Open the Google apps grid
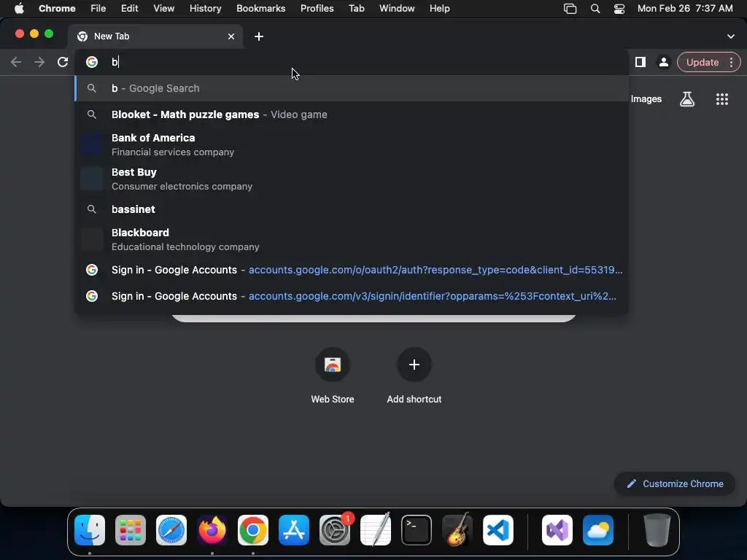The height and width of the screenshot is (560, 747). pyautogui.click(x=721, y=99)
